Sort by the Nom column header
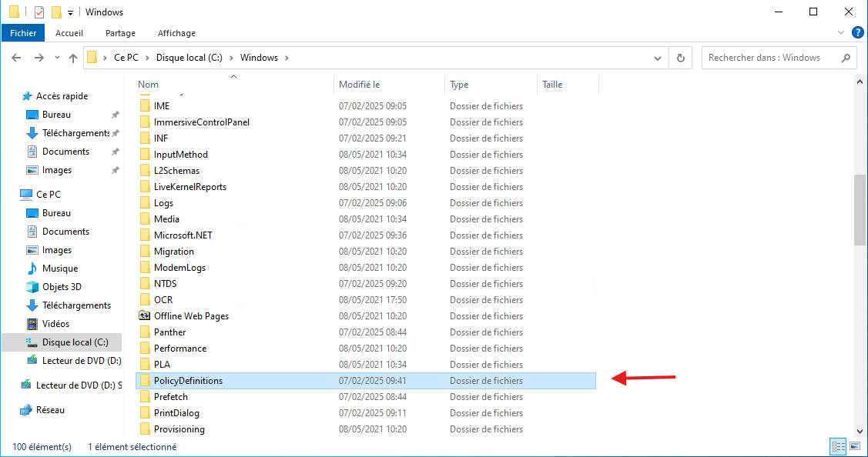This screenshot has width=868, height=457. 149,85
